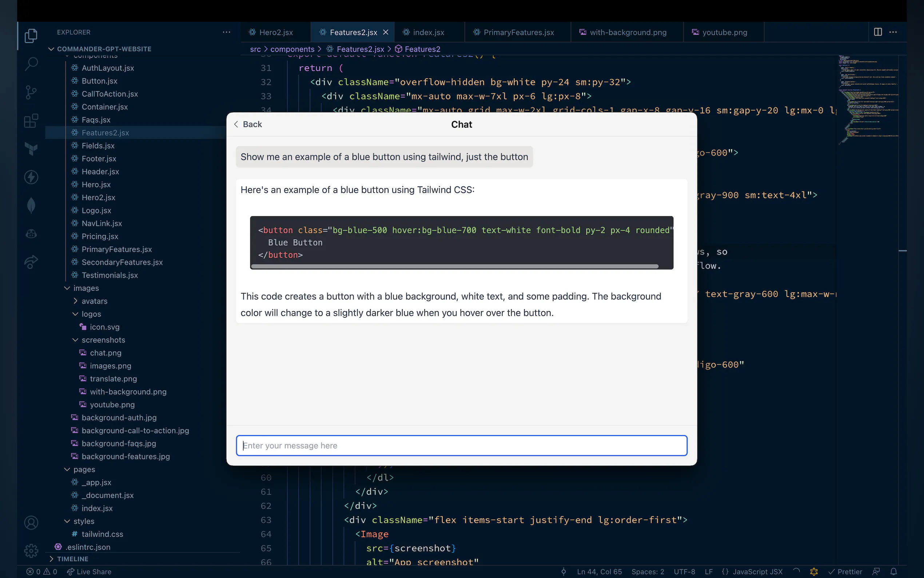Focus the Enter your message input
This screenshot has width=924, height=578.
click(x=461, y=446)
